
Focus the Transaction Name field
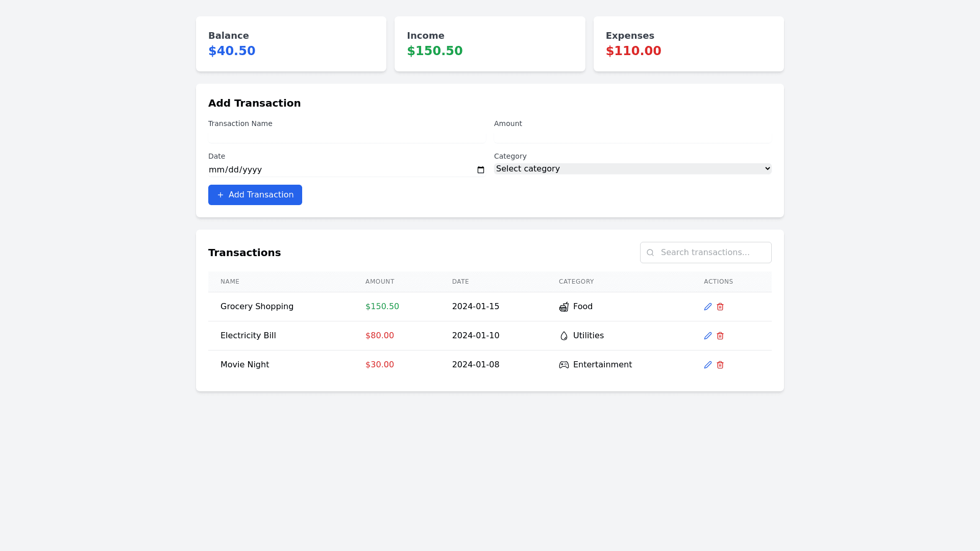point(347,137)
